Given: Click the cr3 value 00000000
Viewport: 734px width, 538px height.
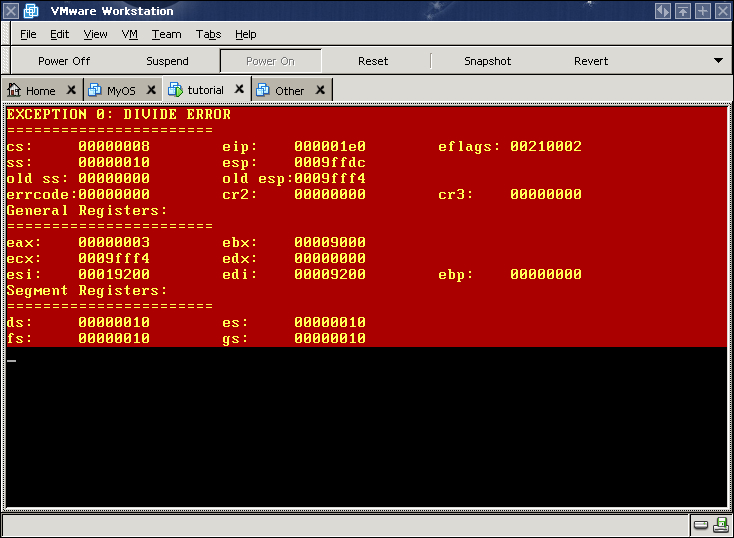Looking at the screenshot, I should click(x=546, y=194).
